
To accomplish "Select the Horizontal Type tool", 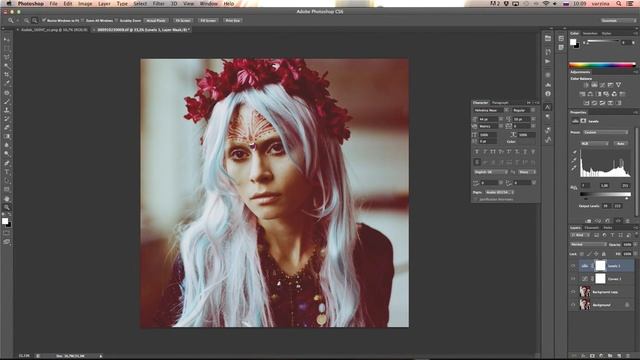I will point(7,172).
